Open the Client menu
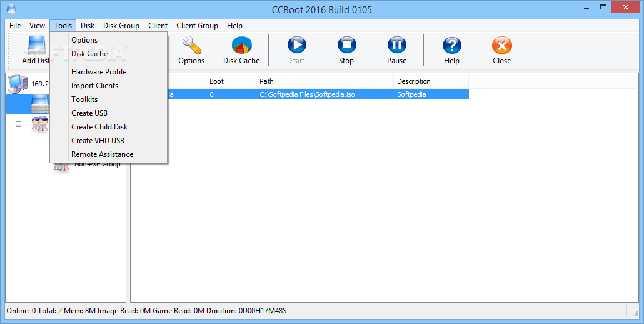The height and width of the screenshot is (324, 644). (158, 26)
